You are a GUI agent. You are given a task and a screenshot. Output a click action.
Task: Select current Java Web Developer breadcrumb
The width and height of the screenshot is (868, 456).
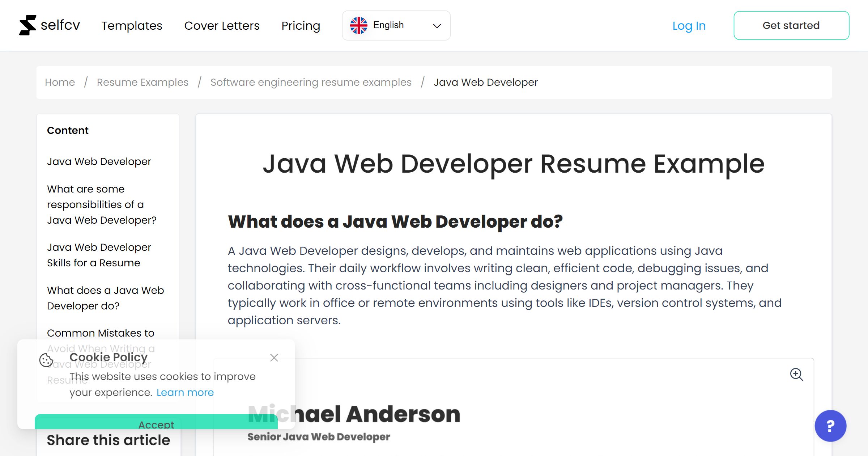click(x=486, y=82)
